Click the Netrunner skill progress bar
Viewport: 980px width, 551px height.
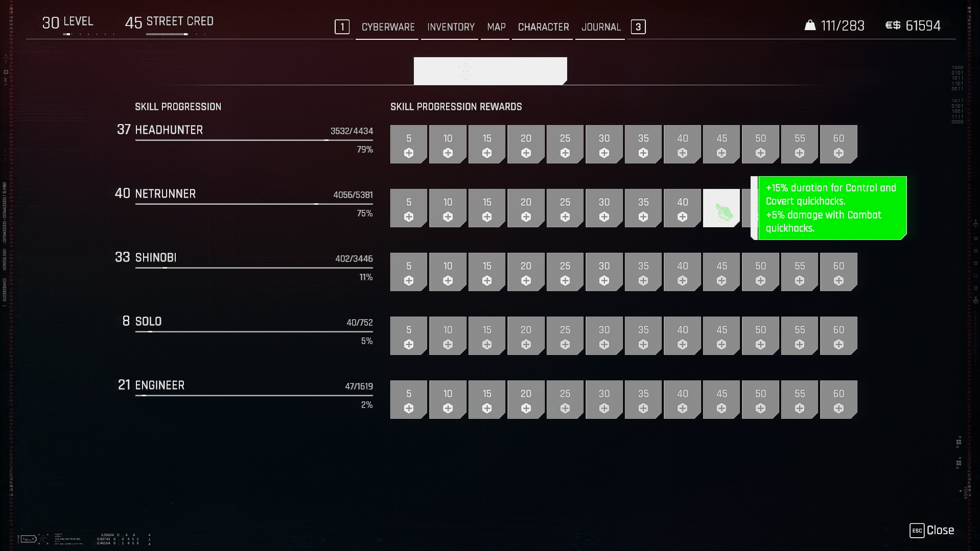(254, 204)
